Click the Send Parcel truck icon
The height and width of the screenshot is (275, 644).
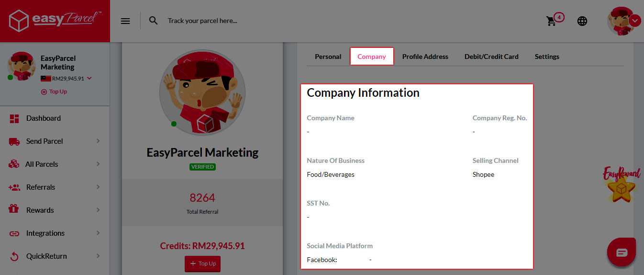14,141
